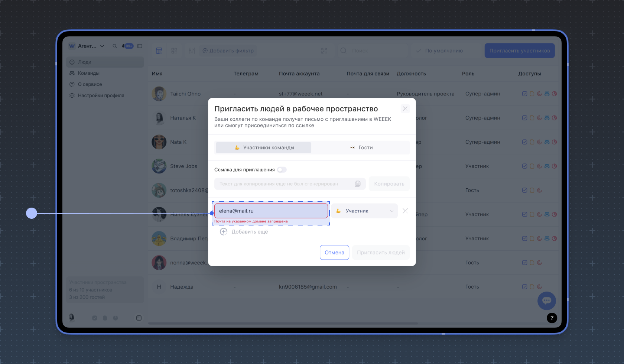Click the plus icon beside Добавить ещё

224,232
